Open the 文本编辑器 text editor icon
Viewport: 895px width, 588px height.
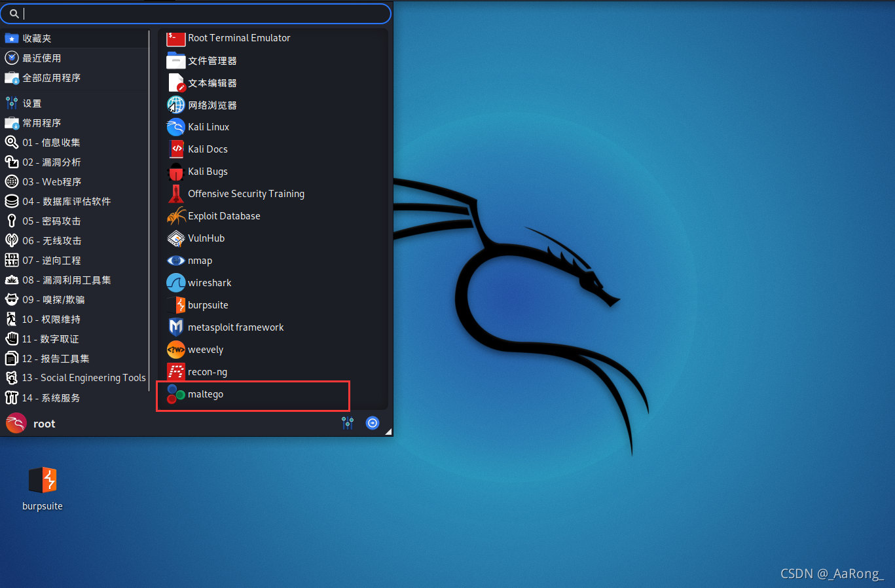click(x=175, y=83)
